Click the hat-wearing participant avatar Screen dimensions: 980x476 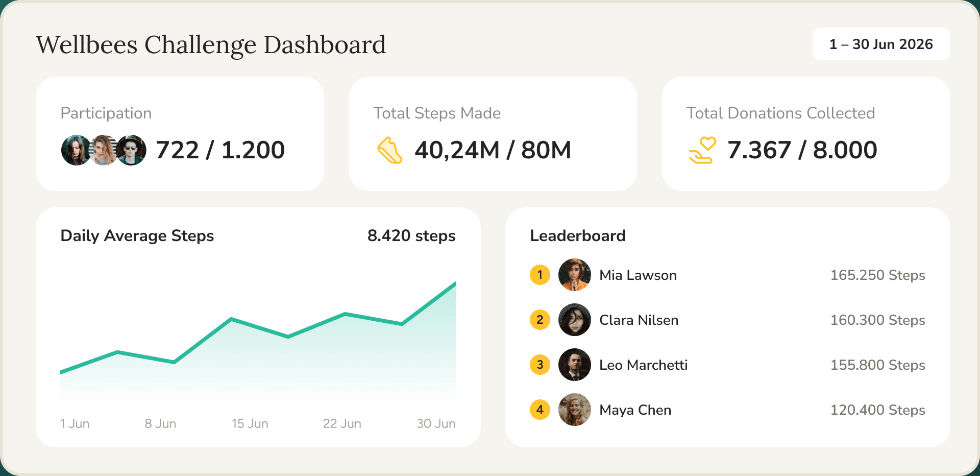tap(131, 150)
